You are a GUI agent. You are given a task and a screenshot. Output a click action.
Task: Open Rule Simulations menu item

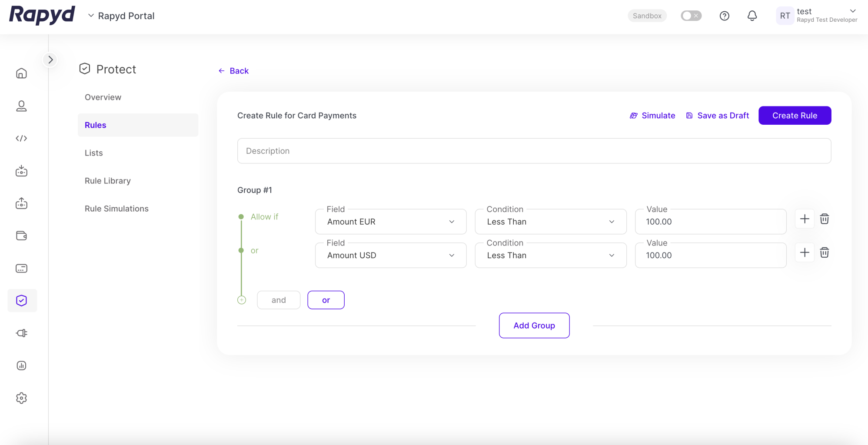click(x=116, y=209)
